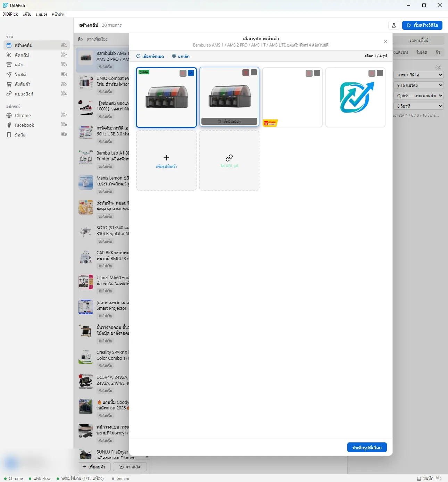Click the บันทึกรูปที่เลือก save button
The image size is (448, 482).
[x=367, y=448]
